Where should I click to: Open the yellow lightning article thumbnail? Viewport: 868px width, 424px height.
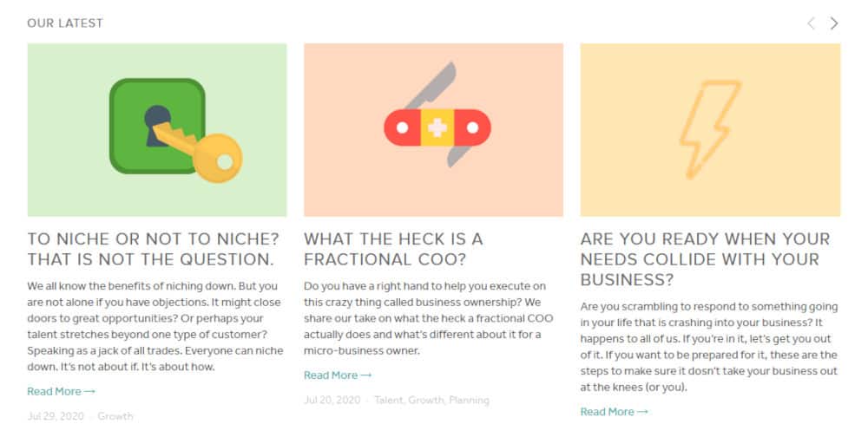click(710, 130)
